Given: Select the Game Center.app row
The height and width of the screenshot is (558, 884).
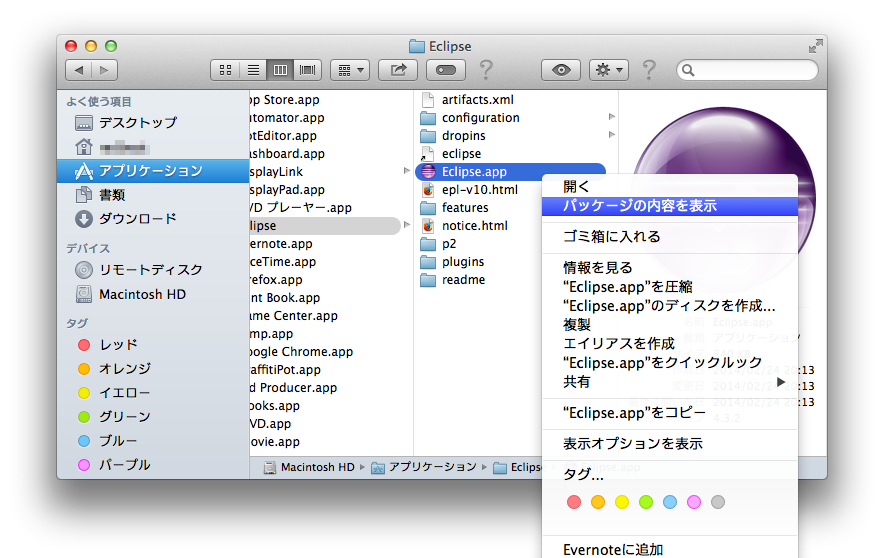Looking at the screenshot, I should pos(330,316).
